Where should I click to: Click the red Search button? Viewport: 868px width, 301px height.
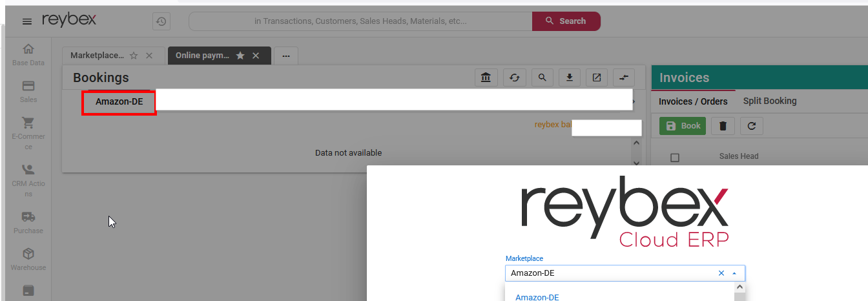(566, 21)
